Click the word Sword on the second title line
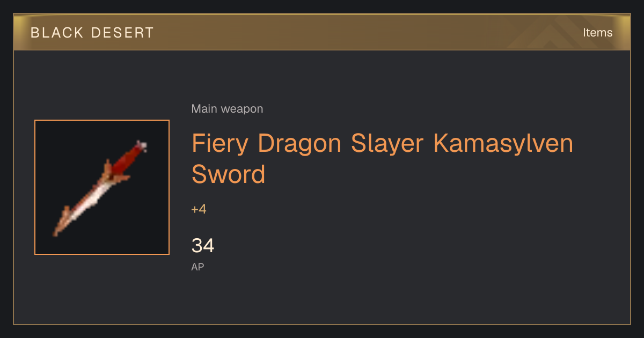 229,174
